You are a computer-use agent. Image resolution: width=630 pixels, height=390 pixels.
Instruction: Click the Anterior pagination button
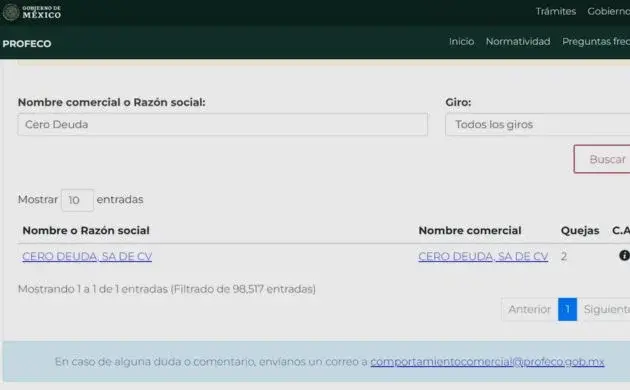pyautogui.click(x=529, y=309)
